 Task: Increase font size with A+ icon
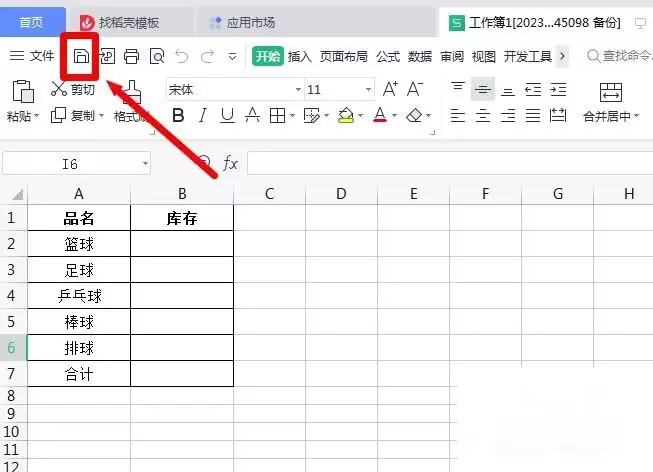(390, 89)
